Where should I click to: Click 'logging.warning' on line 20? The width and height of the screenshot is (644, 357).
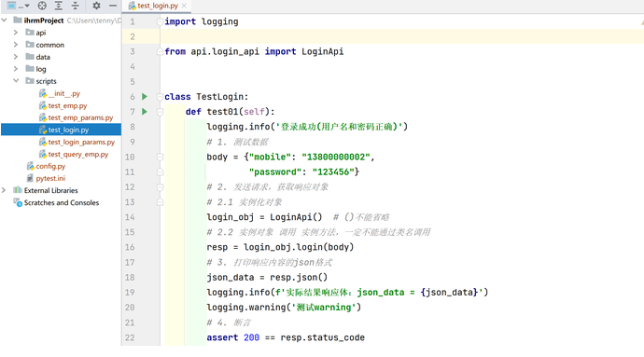coord(246,308)
